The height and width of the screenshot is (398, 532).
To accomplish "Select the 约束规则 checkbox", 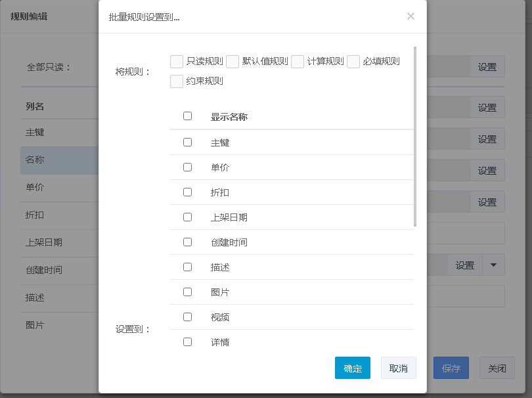I will pyautogui.click(x=176, y=81).
